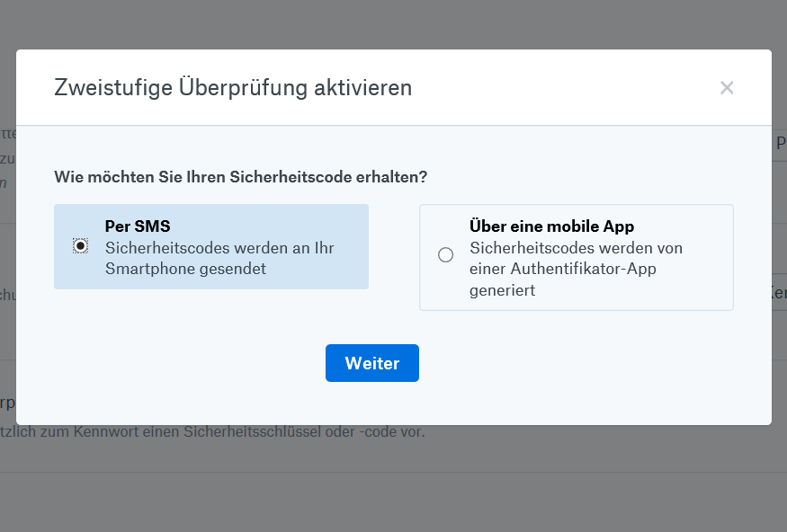
Task: Click the partially visible 'Ze' button behind dialog
Action: (779, 293)
